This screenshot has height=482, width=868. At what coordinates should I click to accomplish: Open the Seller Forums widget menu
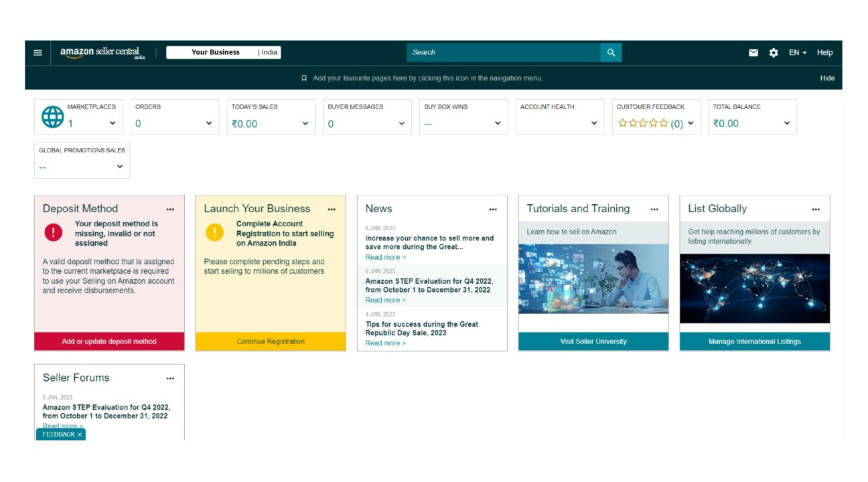[x=170, y=378]
